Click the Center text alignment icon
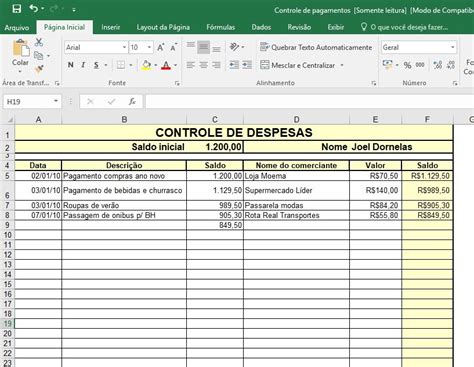The height and width of the screenshot is (367, 474). click(x=204, y=65)
